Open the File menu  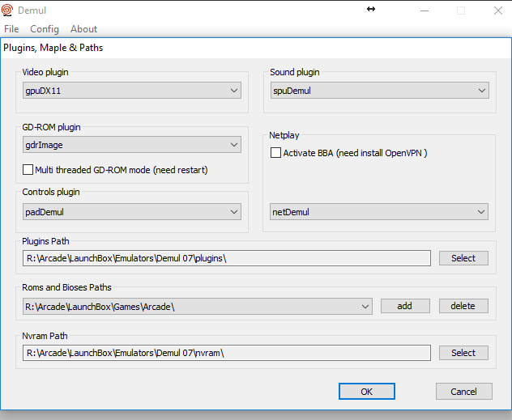click(x=11, y=29)
